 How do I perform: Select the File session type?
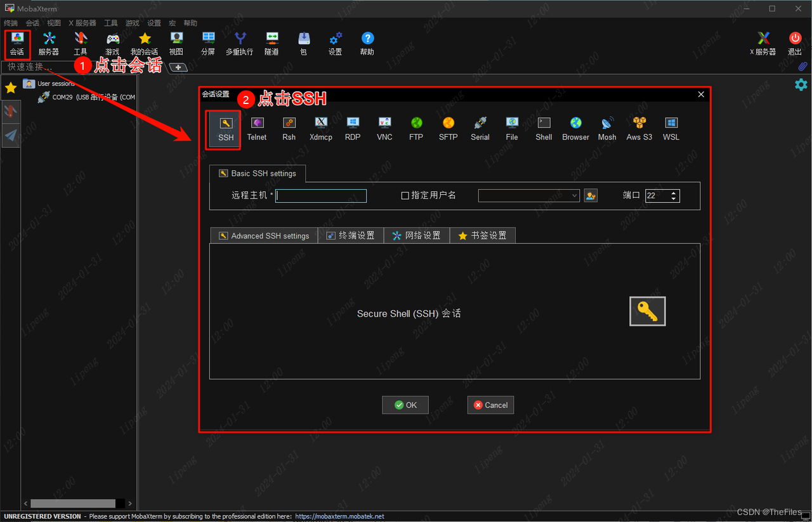512,129
